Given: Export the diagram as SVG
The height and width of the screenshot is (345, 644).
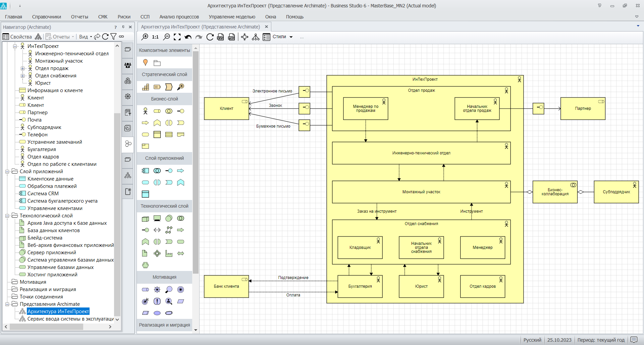Looking at the screenshot, I should click(x=220, y=37).
